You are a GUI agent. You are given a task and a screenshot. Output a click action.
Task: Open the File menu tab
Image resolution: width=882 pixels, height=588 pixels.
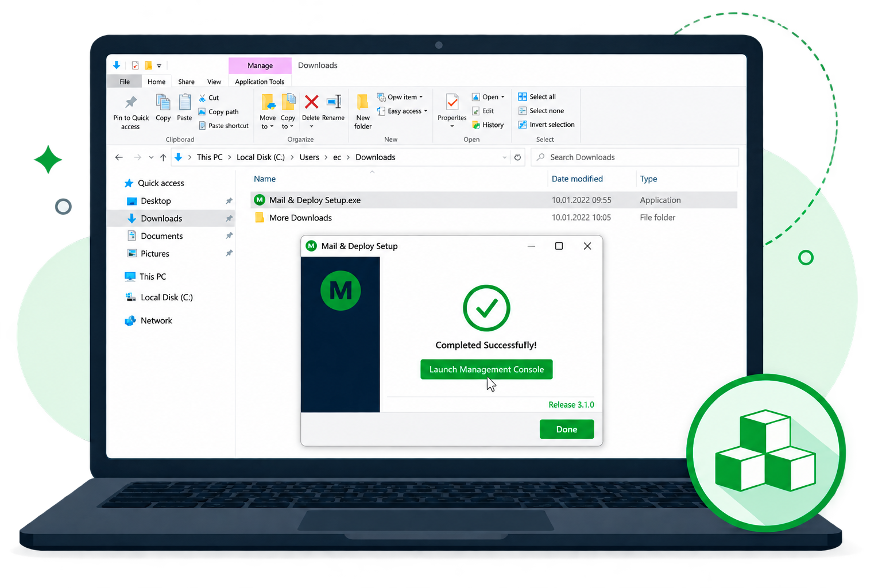click(x=125, y=82)
